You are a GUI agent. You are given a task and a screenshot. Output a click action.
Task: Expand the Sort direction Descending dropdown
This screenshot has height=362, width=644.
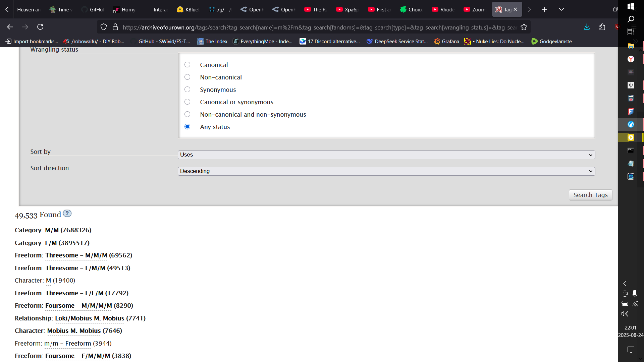click(x=386, y=171)
